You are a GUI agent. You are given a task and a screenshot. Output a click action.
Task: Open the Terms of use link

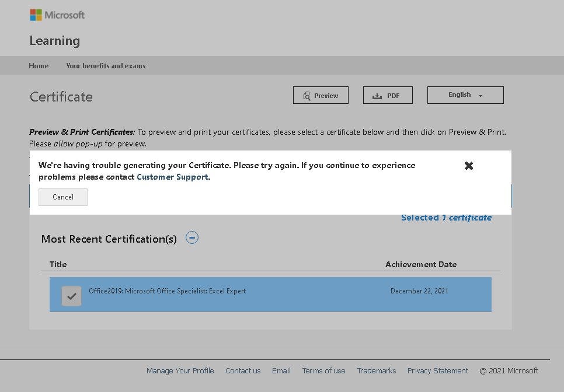tap(323, 370)
